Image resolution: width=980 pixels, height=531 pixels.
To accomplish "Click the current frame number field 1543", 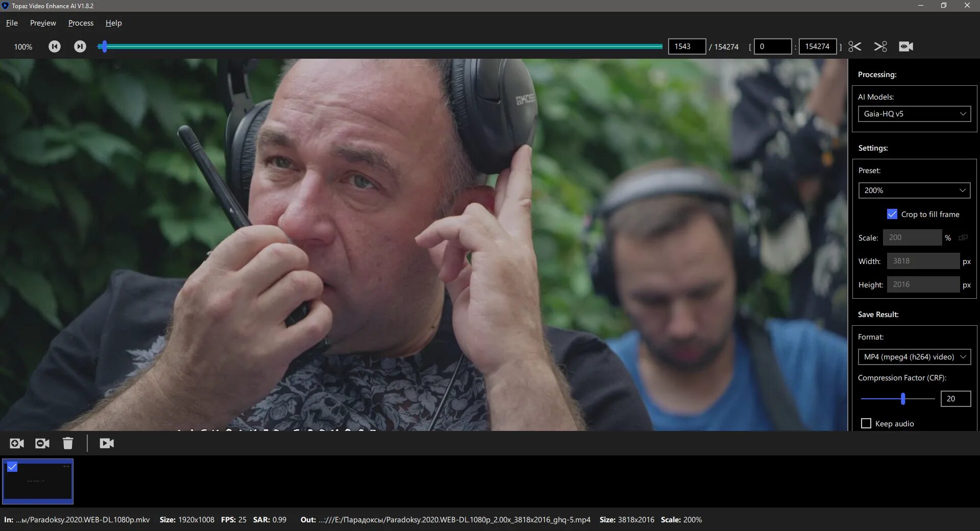I will coord(687,46).
